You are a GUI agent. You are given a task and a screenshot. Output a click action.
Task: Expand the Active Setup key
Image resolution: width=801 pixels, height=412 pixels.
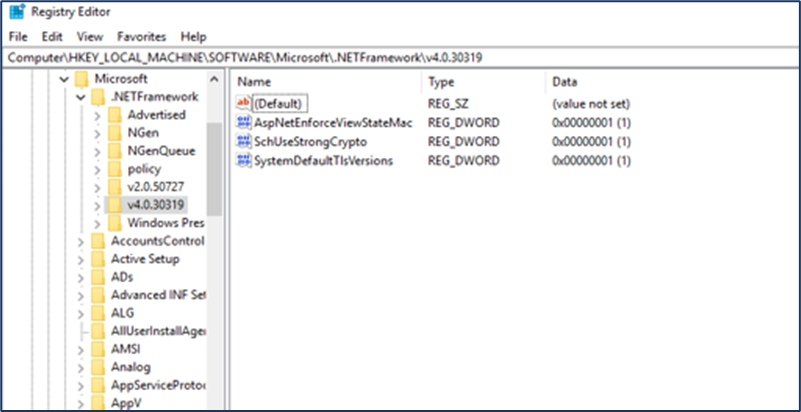coord(81,259)
